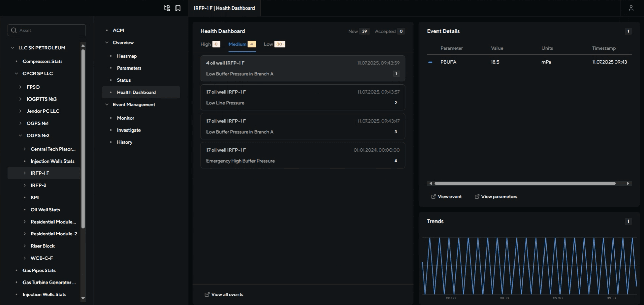
Task: Expand the FPSO tree node
Action: 21,87
